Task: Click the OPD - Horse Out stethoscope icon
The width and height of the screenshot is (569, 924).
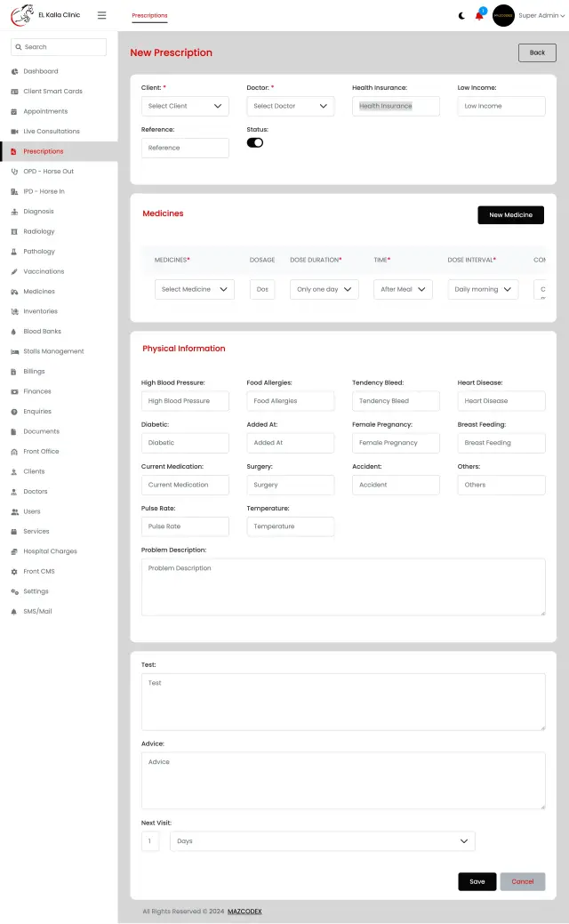Action: [14, 172]
